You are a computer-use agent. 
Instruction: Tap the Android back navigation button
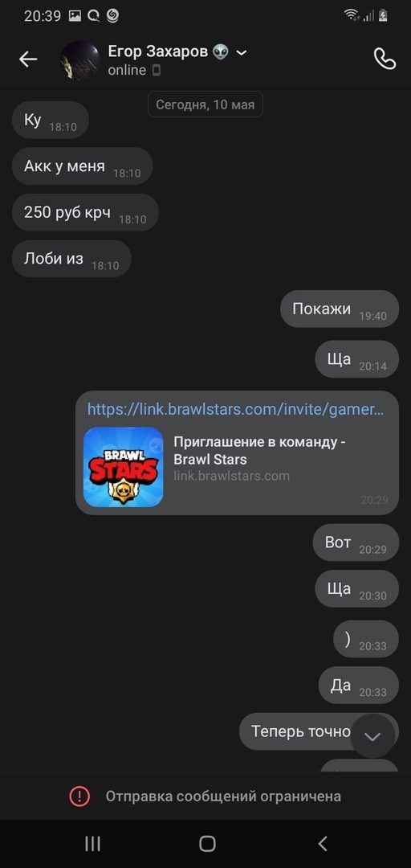coord(323,843)
